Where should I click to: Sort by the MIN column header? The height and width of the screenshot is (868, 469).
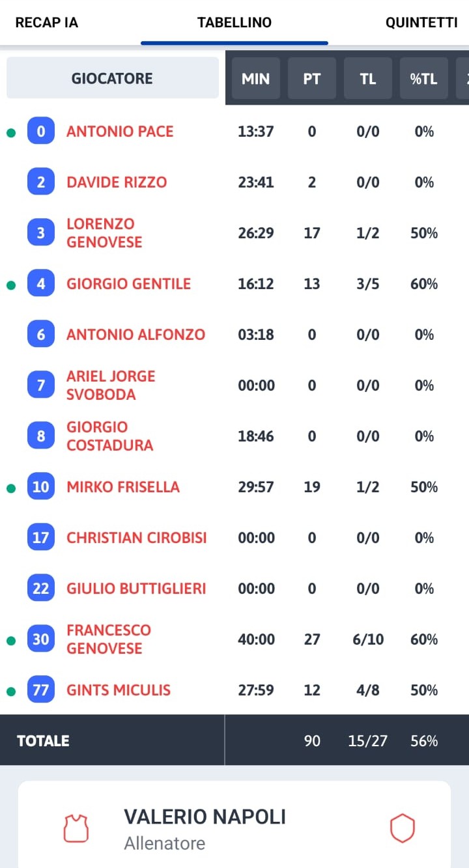point(256,79)
